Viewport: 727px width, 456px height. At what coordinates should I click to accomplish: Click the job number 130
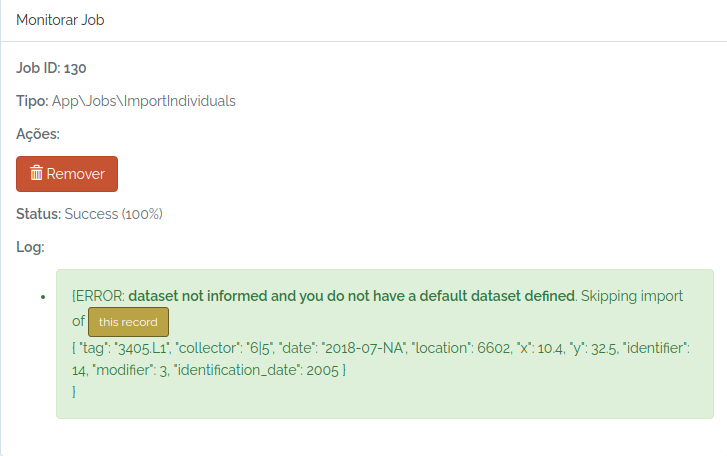click(75, 68)
